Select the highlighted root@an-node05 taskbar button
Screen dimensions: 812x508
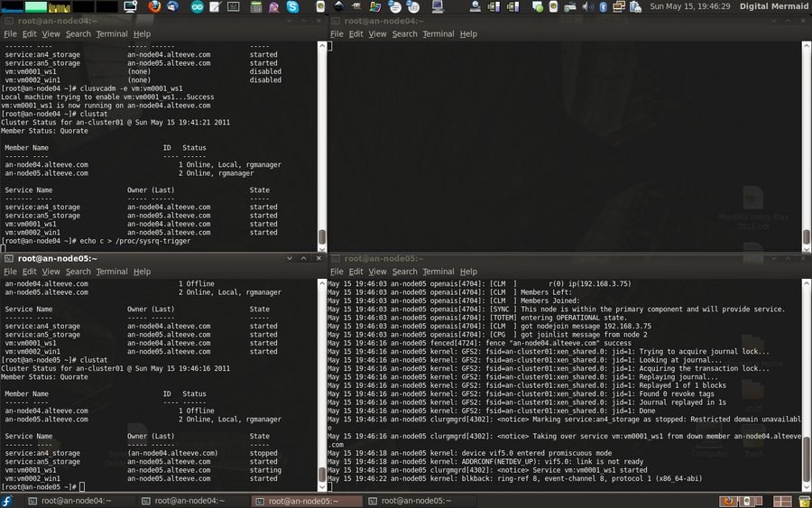(x=307, y=501)
